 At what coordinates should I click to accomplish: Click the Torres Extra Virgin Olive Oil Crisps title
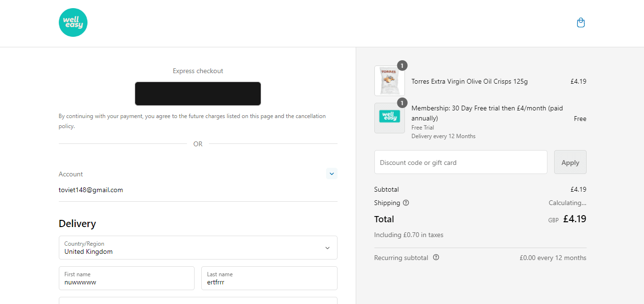coord(469,81)
